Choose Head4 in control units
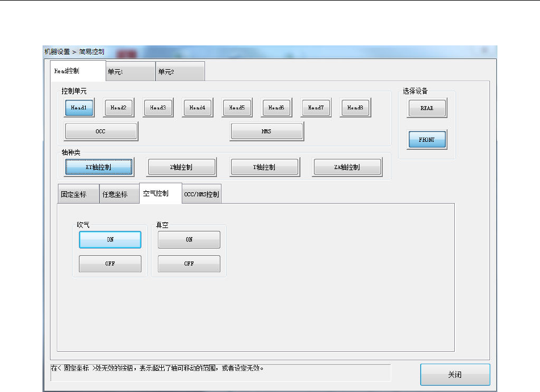This screenshot has width=540, height=392. coord(198,108)
